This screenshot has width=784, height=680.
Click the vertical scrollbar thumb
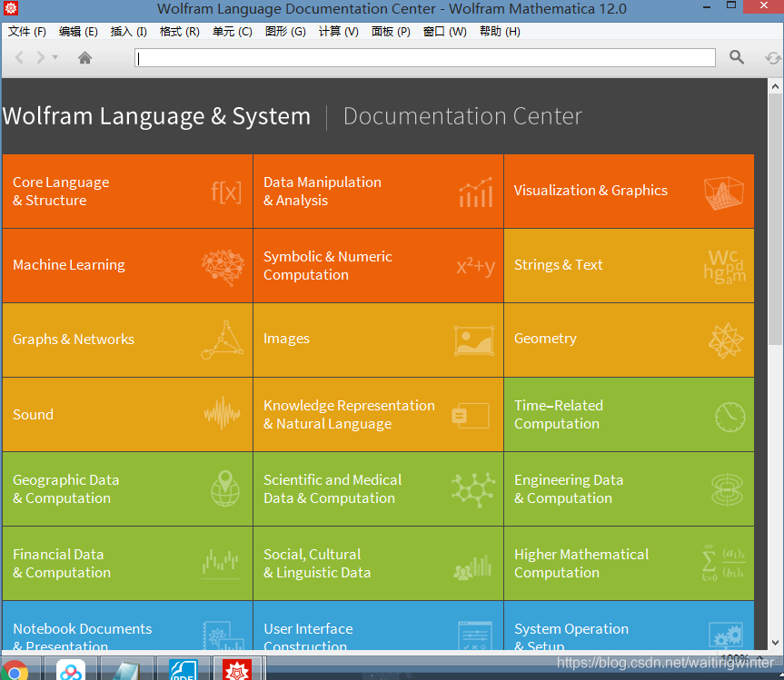[775, 219]
